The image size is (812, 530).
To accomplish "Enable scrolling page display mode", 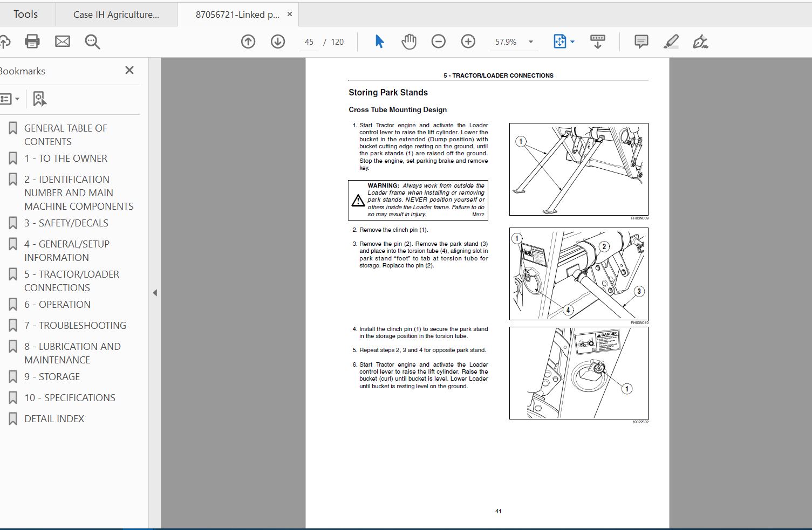I will click(x=598, y=41).
